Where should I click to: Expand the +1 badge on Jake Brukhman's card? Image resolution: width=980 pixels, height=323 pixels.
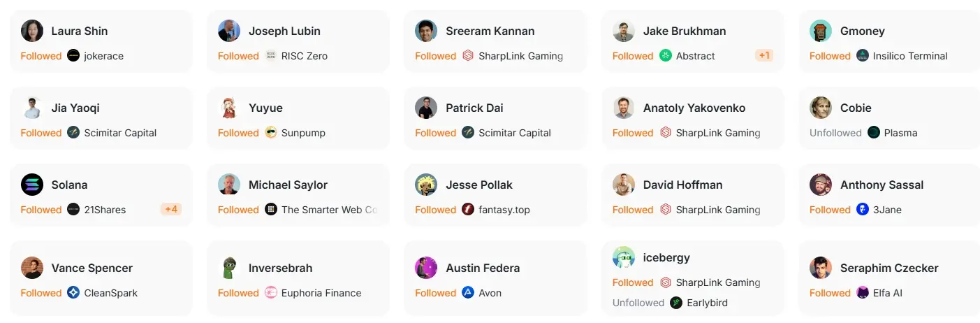tap(764, 56)
